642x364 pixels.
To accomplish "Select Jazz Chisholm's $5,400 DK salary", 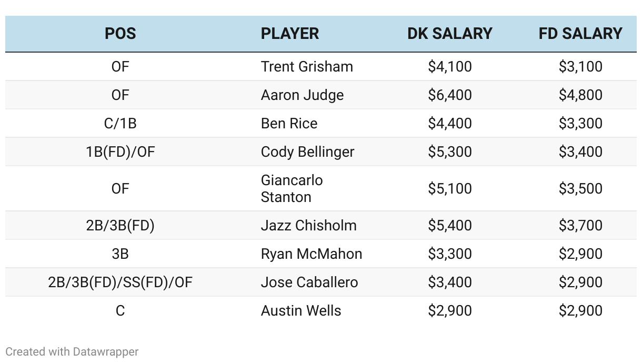I will [450, 226].
